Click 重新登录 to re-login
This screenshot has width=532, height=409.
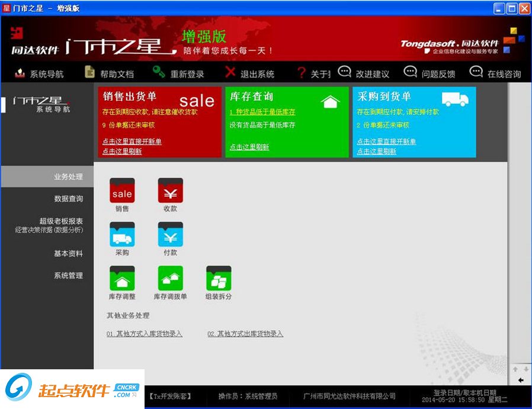189,73
